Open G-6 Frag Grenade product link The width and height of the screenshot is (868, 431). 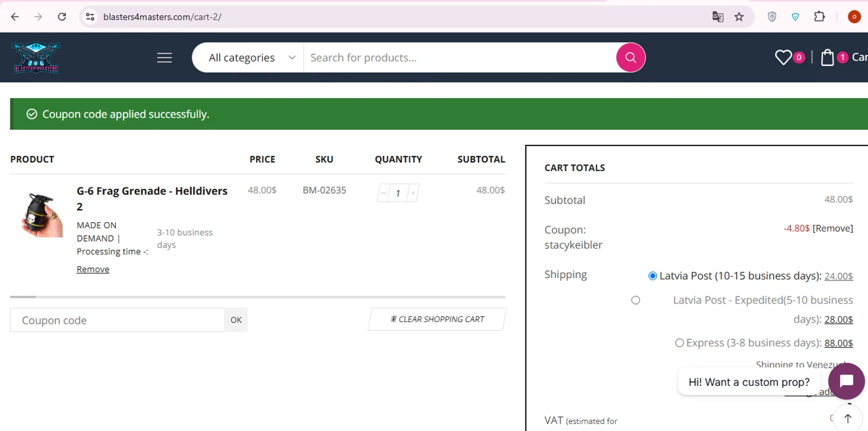152,198
